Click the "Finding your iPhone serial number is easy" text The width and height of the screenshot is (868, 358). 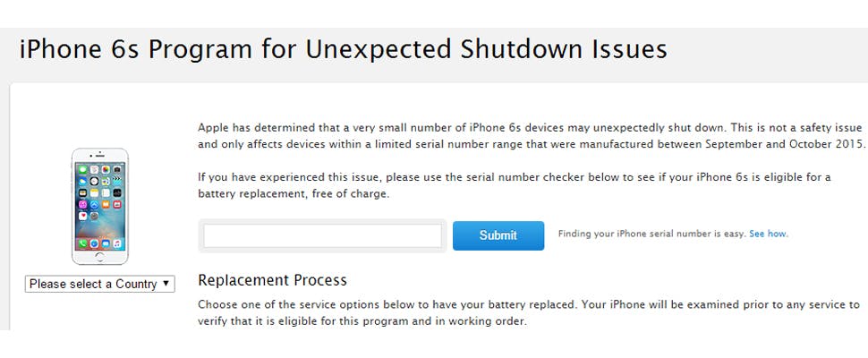tap(651, 234)
